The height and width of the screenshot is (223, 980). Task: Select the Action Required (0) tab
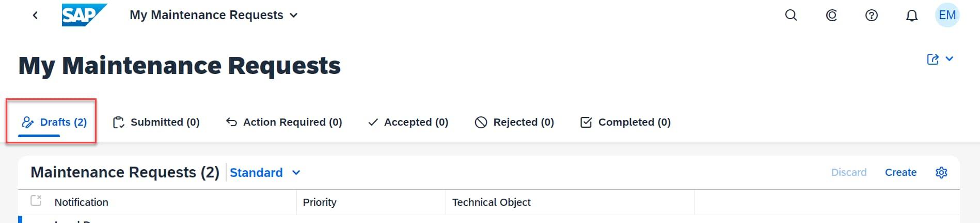click(x=284, y=122)
